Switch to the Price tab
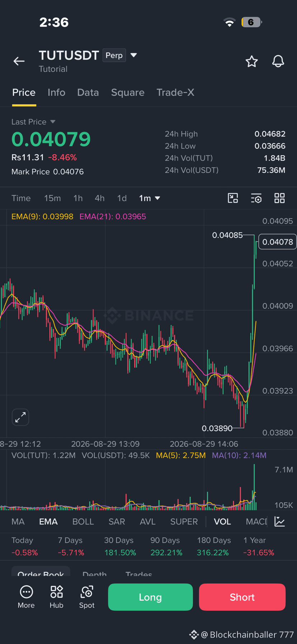 [24, 93]
